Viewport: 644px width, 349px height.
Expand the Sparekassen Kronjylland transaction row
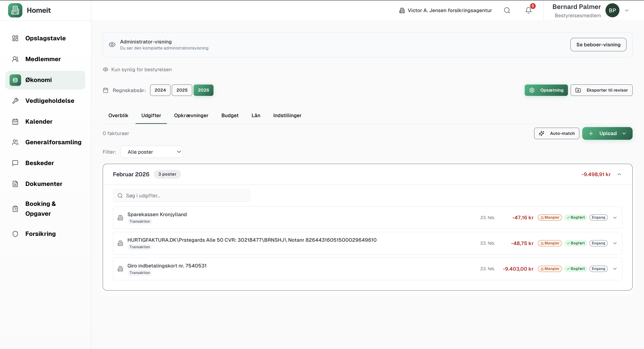(615, 218)
